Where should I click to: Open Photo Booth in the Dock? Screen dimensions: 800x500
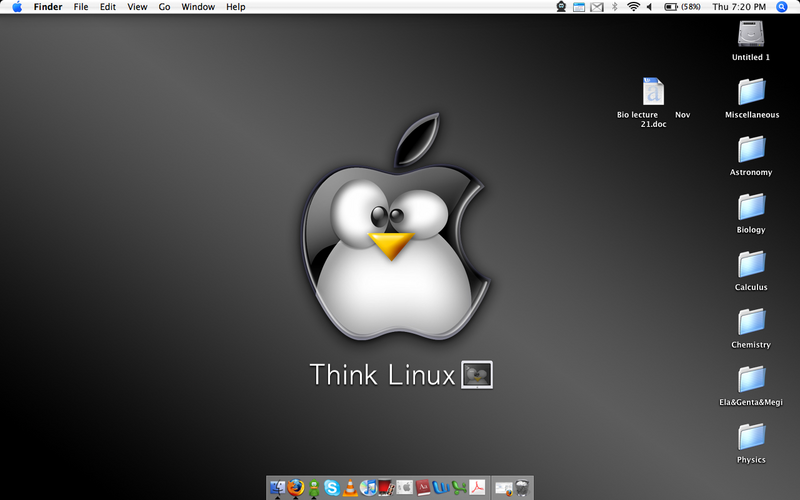[x=386, y=488]
